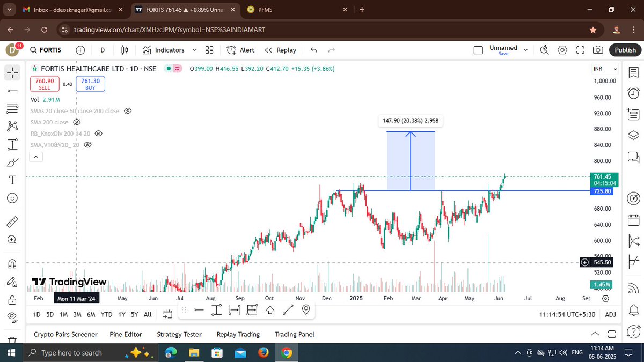Screen dimensions: 644x362
Task: Open the D interval selector
Action: click(x=103, y=50)
